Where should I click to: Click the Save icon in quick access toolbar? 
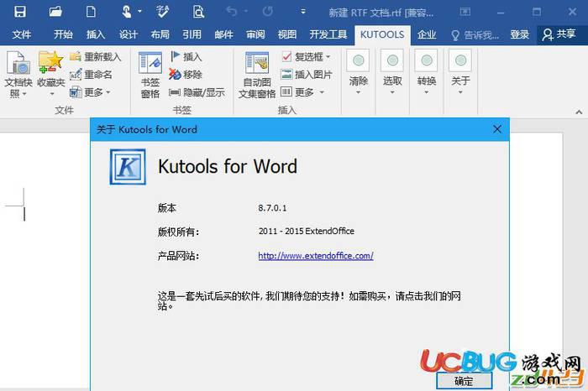point(20,12)
